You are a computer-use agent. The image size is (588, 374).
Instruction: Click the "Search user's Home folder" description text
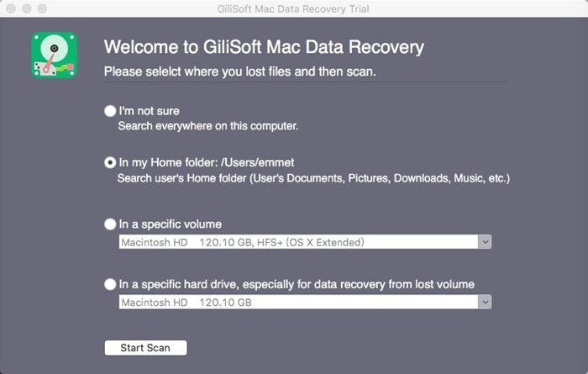pos(313,178)
